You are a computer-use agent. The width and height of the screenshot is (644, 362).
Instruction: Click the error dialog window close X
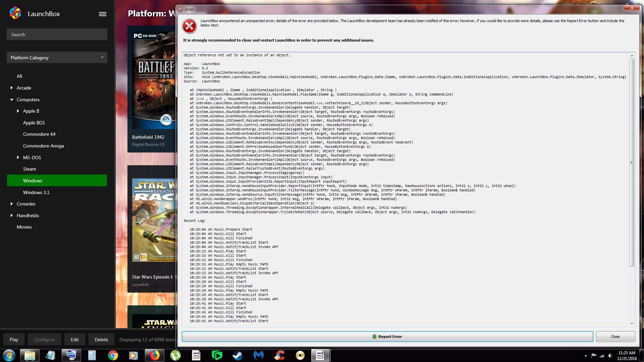coord(632,8)
